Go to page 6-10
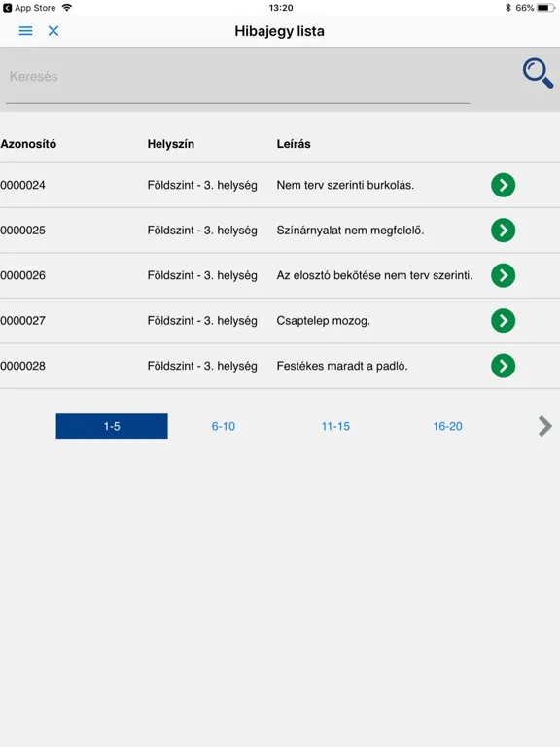560x747 pixels. click(224, 426)
